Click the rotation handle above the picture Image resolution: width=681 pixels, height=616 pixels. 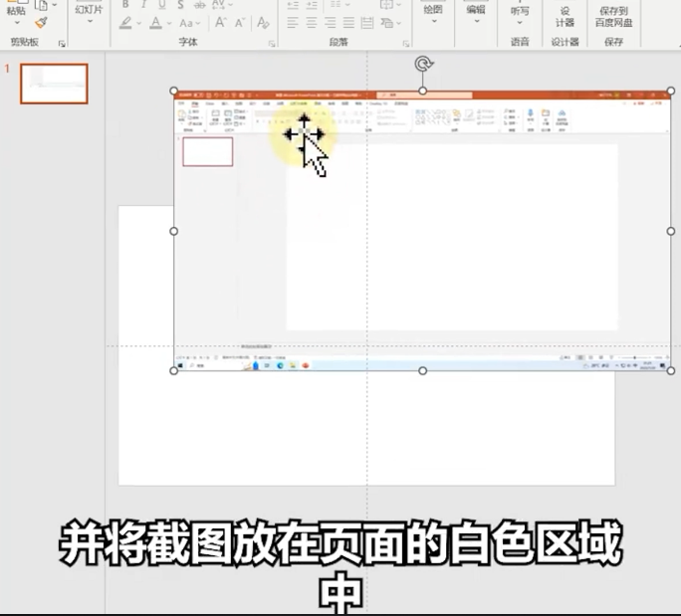point(423,65)
